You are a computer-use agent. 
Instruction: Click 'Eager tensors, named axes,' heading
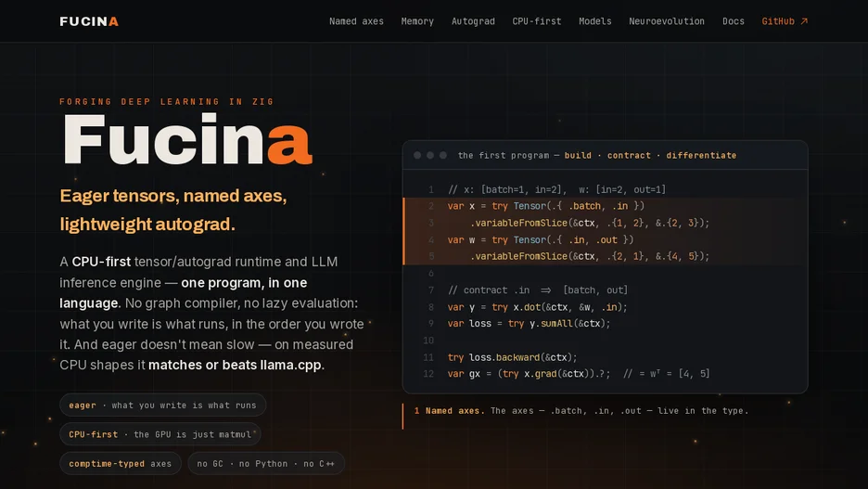tap(173, 196)
